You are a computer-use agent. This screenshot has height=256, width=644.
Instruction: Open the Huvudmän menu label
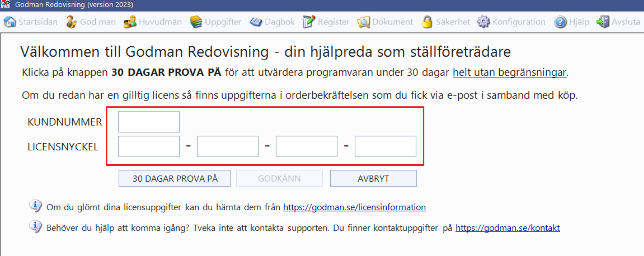[x=160, y=22]
